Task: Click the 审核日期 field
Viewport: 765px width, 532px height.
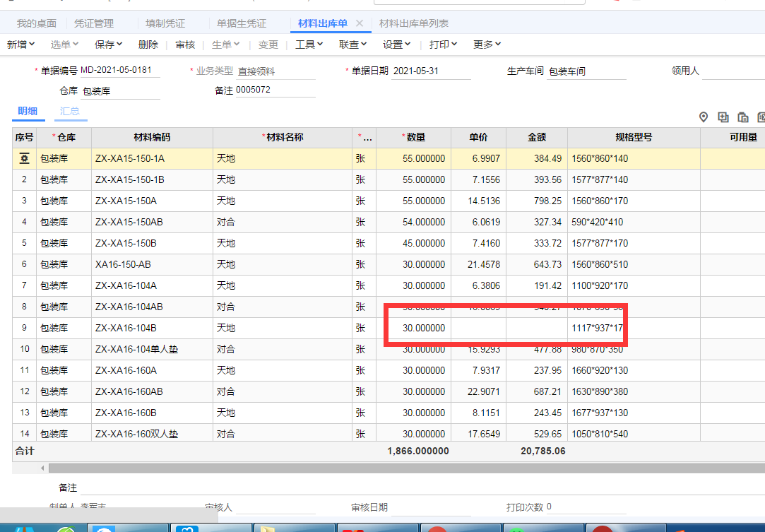Action: (432, 507)
